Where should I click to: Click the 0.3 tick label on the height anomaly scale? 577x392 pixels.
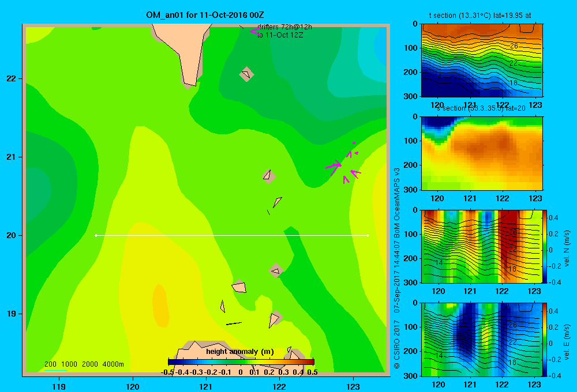283,372
